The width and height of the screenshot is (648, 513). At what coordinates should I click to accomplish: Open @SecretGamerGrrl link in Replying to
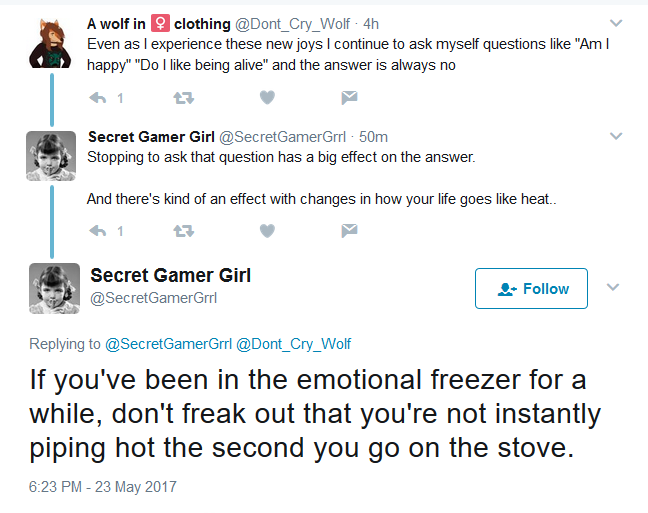click(168, 344)
